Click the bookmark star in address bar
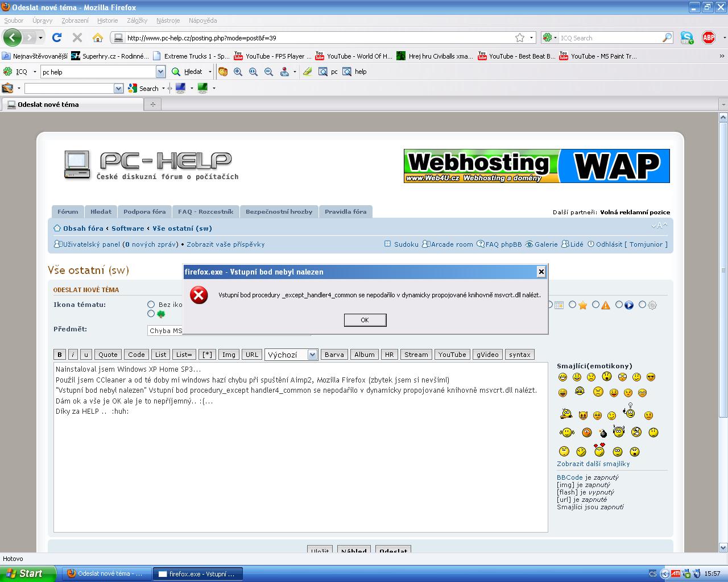 [x=520, y=38]
